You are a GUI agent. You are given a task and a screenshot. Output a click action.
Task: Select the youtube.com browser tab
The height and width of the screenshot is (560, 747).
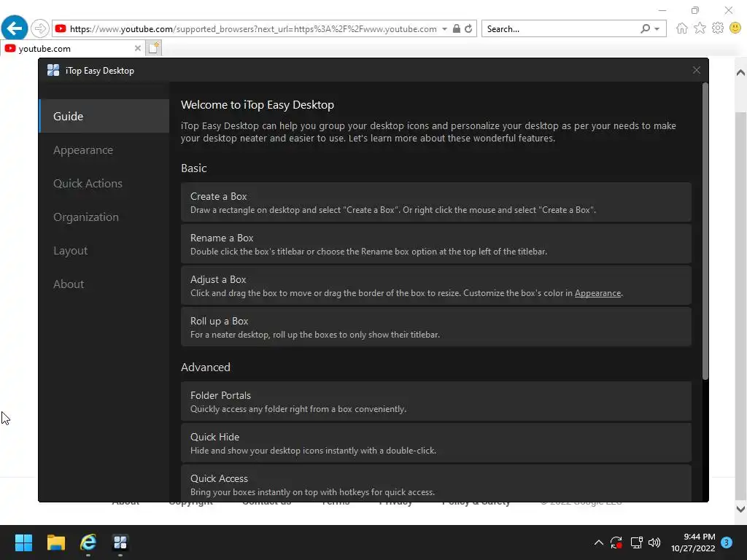point(72,48)
